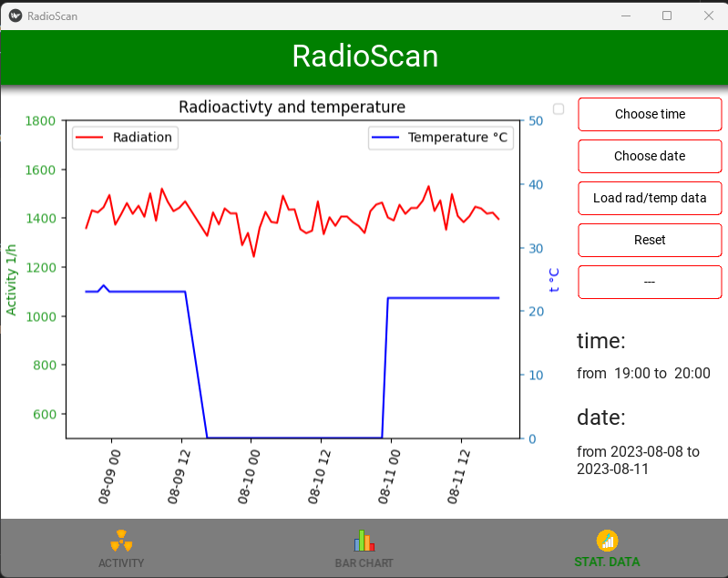Viewport: 728px width, 578px height.
Task: Maximize the RadioScan window
Action: click(667, 15)
